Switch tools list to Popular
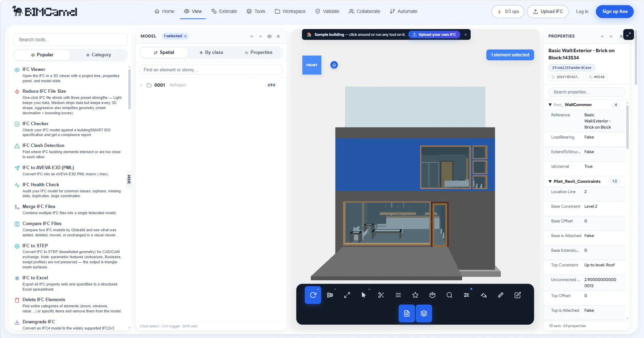 click(42, 55)
